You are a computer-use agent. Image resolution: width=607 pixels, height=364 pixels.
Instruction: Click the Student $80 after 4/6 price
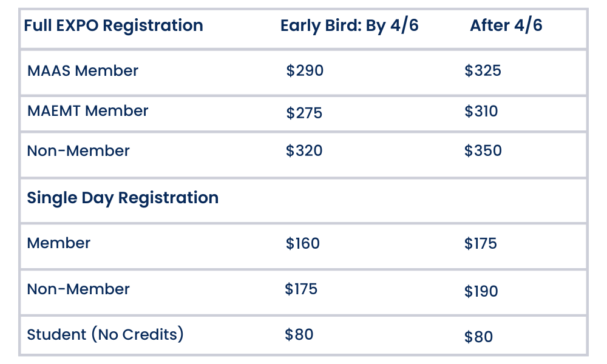pyautogui.click(x=479, y=337)
